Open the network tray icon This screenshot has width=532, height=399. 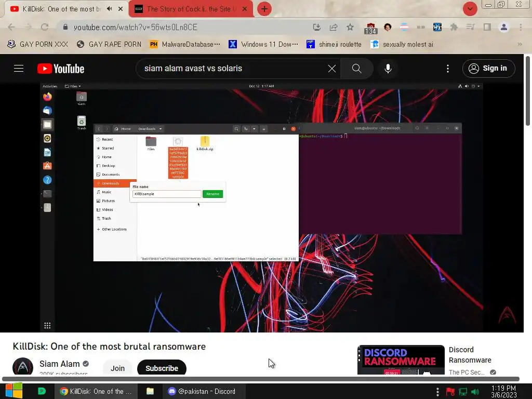click(463, 392)
